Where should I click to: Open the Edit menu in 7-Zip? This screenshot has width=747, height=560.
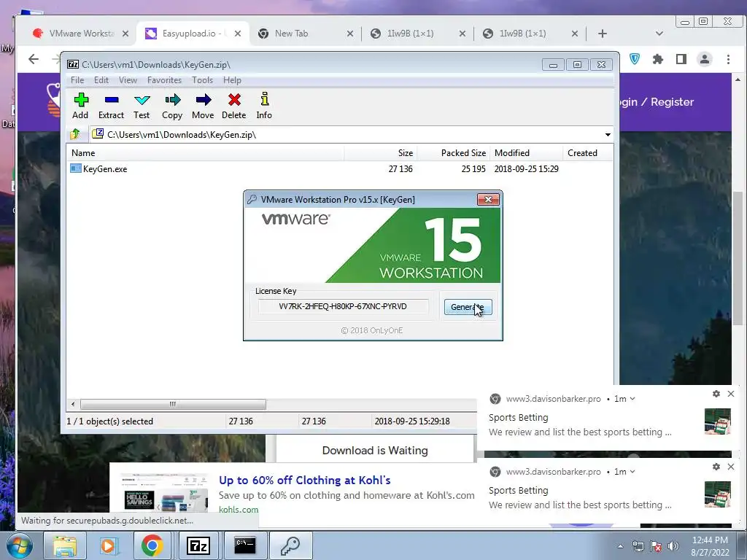point(101,80)
